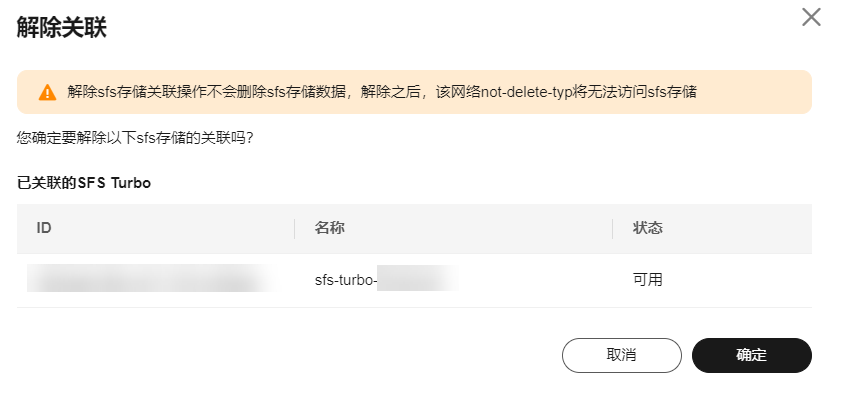The width and height of the screenshot is (848, 396).
Task: Click the warning banner message text
Action: tap(382, 92)
